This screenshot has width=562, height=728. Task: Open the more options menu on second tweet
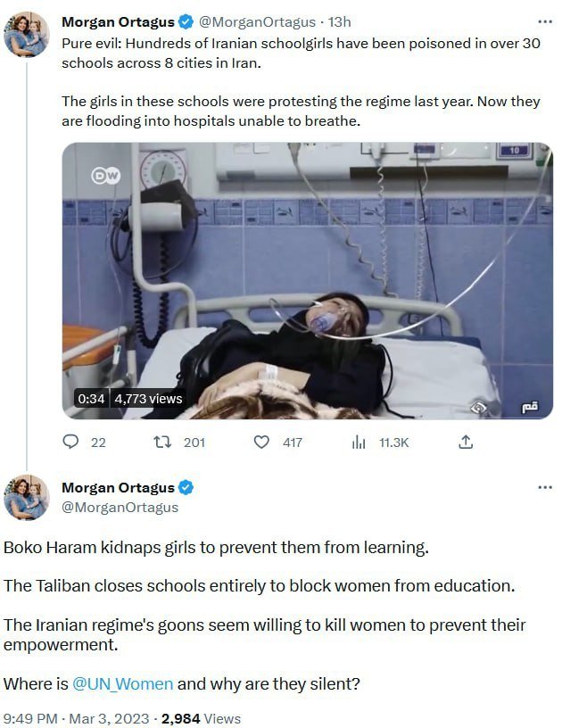pyautogui.click(x=544, y=487)
